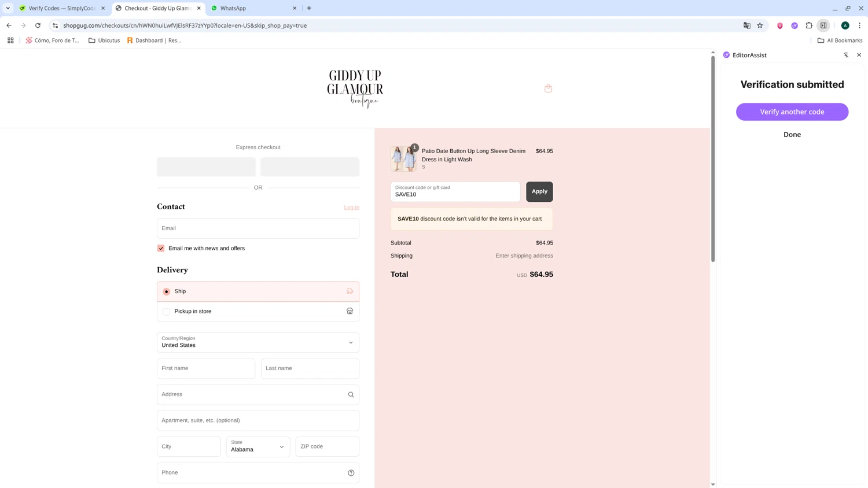This screenshot has height=488, width=868.
Task: Toggle the browser side panel icon
Action: coord(823,25)
